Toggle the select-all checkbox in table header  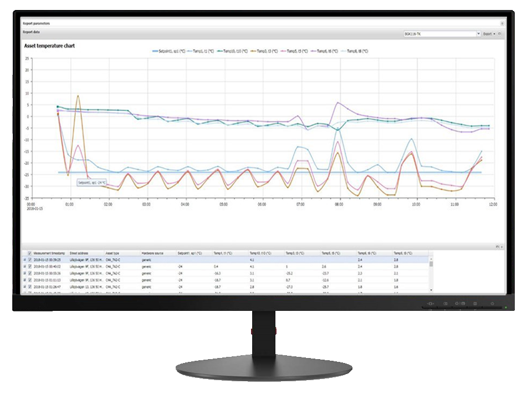30,253
